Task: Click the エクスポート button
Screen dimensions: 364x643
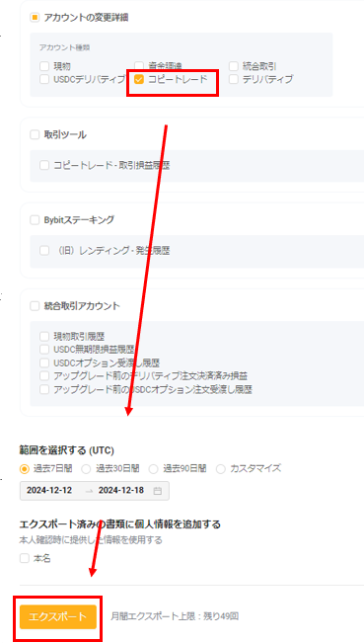Action: pyautogui.click(x=58, y=616)
